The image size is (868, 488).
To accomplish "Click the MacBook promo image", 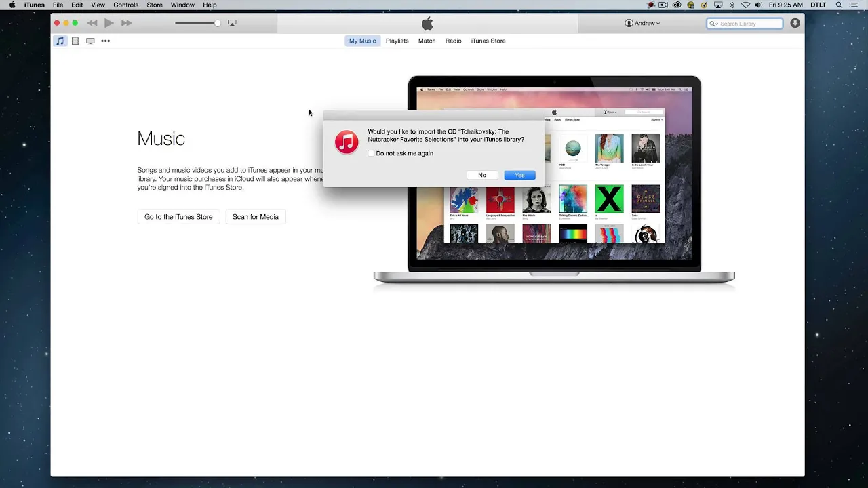I will pos(554,180).
